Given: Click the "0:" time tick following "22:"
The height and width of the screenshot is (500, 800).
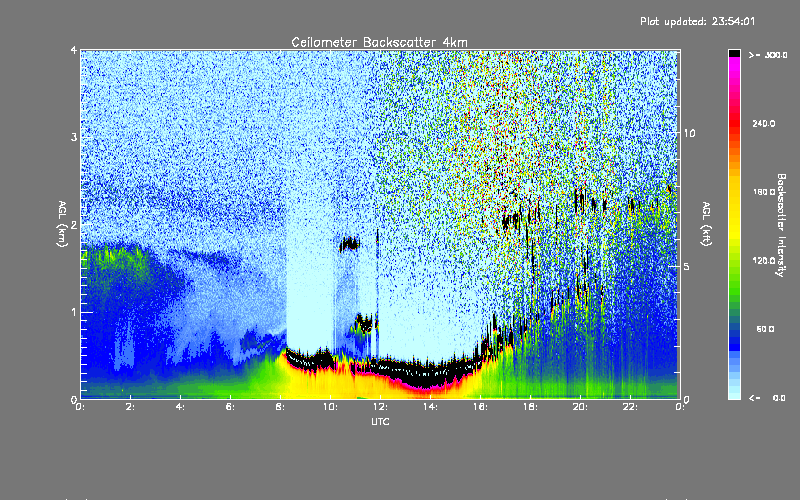Looking at the screenshot, I should pos(681,407).
